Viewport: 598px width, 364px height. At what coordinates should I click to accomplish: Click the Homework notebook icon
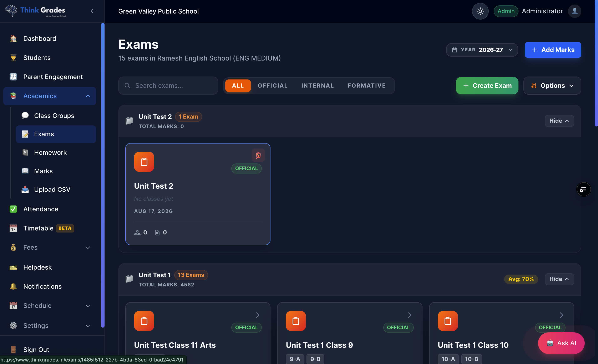click(x=25, y=152)
